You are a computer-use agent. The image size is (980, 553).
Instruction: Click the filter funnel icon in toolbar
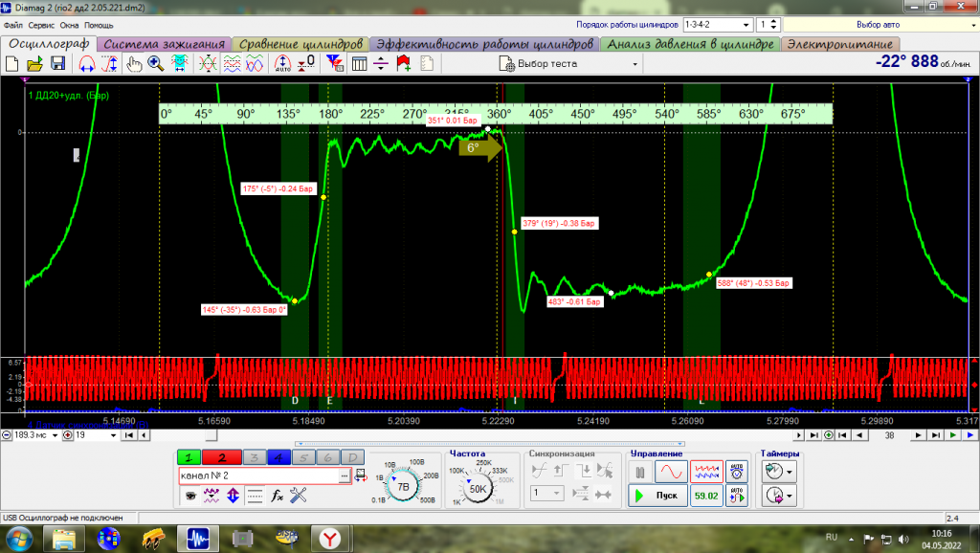pos(334,64)
